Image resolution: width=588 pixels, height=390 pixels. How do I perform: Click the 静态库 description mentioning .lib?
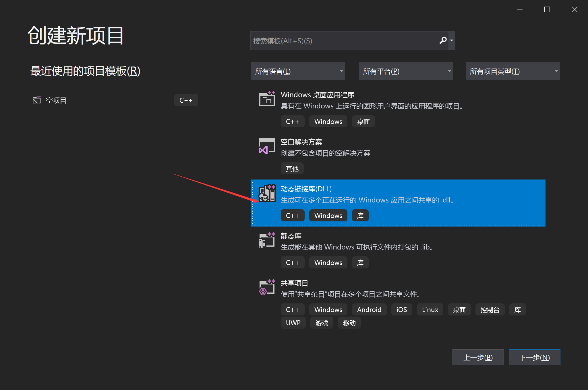(x=357, y=247)
